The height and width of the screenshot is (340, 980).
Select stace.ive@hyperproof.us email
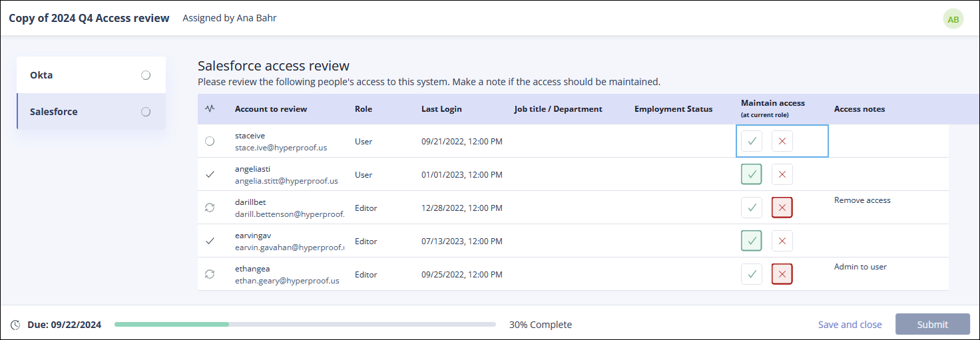pyautogui.click(x=281, y=148)
